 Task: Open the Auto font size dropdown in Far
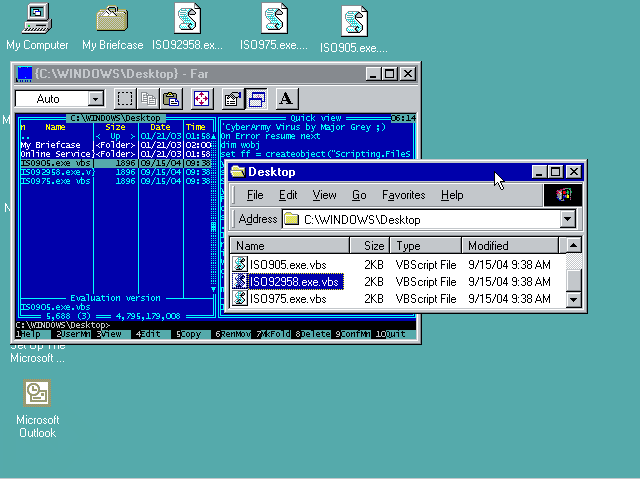96,99
